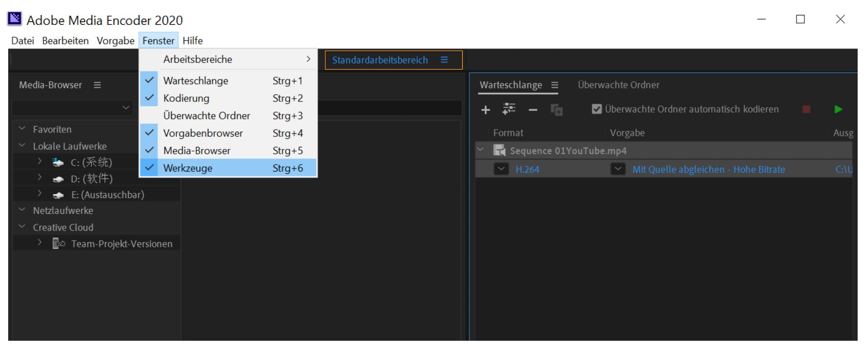The image size is (868, 350).
Task: Toggle Überwachte Ordner automatisch kodieren checkbox
Action: coord(597,109)
